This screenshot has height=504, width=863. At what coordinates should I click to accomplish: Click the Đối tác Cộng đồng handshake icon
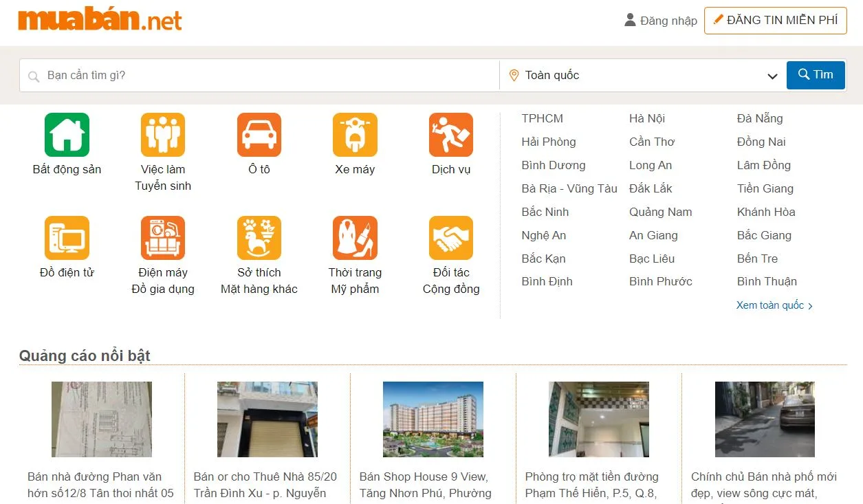[451, 237]
